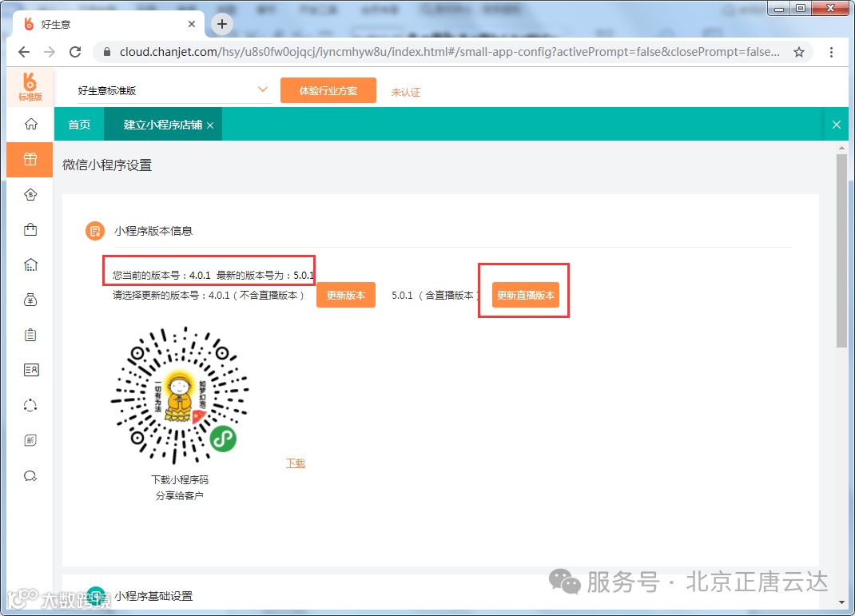Click the 小程序版本信息 label
Screen dimensions: 855x616
tap(153, 231)
